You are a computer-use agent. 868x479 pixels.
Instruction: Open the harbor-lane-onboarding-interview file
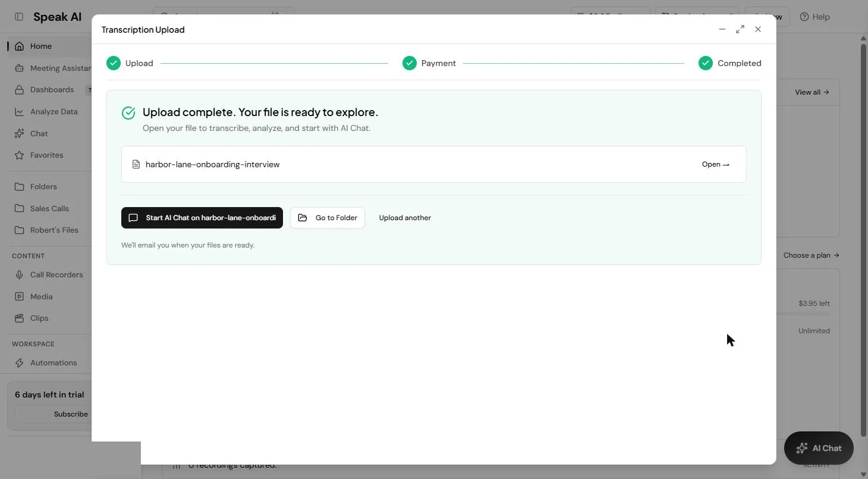716,164
